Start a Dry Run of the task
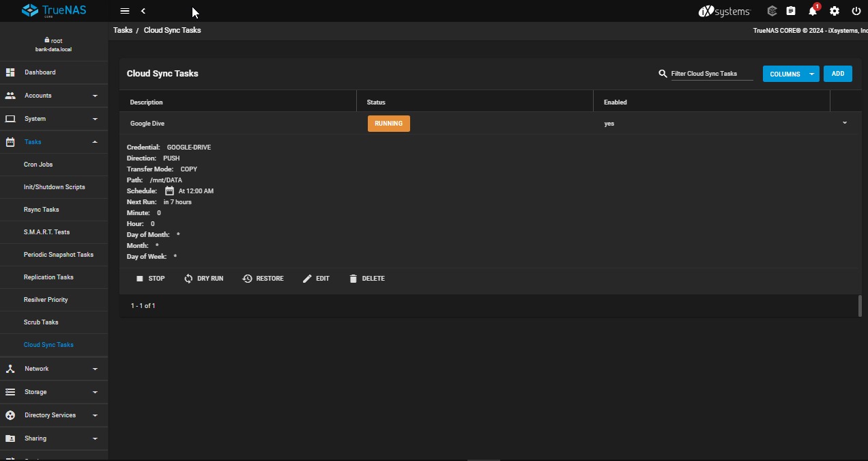Screen dimensions: 868x461 point(203,279)
